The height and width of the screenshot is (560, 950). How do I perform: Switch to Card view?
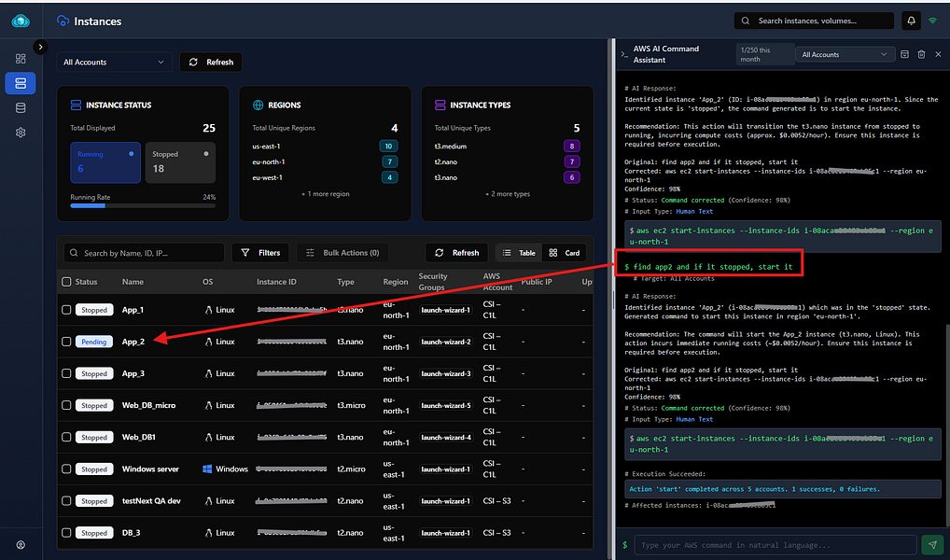pos(564,253)
